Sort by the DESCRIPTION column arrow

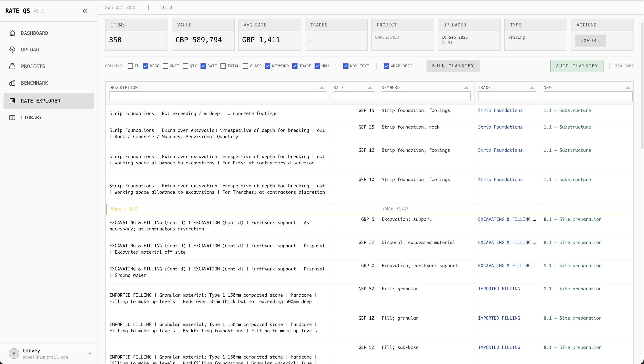pyautogui.click(x=322, y=88)
